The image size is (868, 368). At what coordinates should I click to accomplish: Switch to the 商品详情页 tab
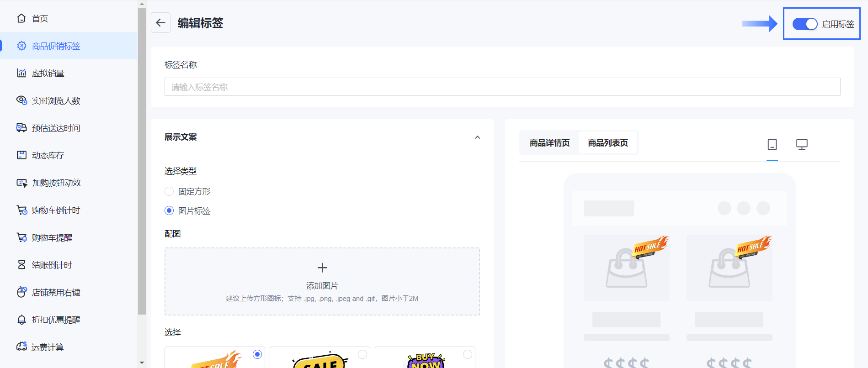pos(549,143)
